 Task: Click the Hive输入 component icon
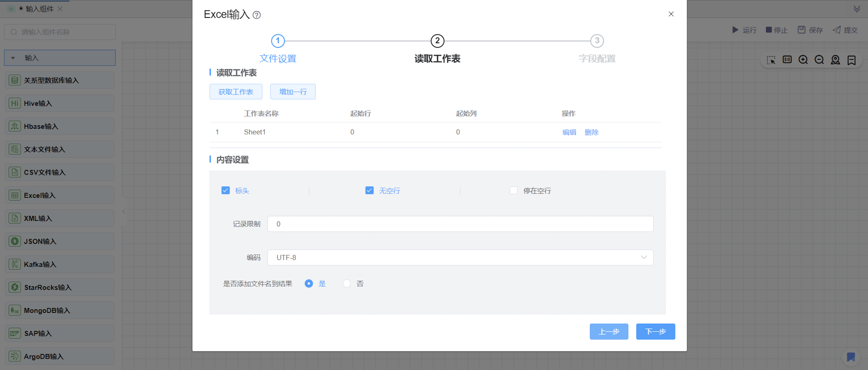[x=14, y=103]
